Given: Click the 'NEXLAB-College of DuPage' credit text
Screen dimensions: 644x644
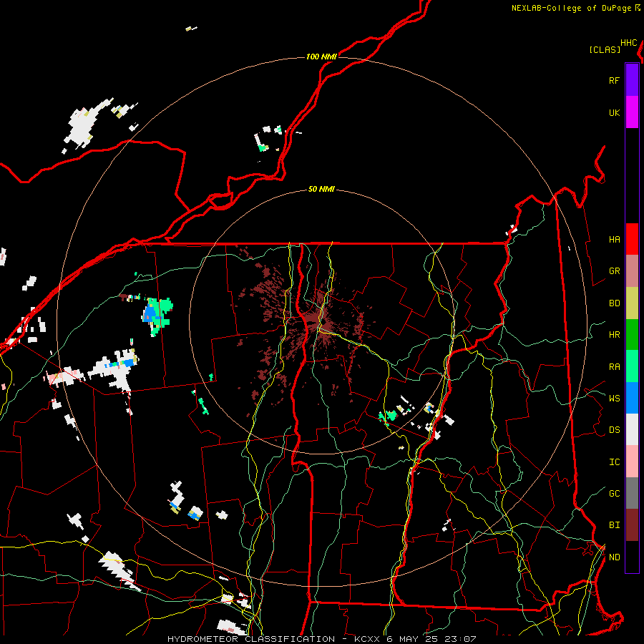Looking at the screenshot, I should click(571, 8).
